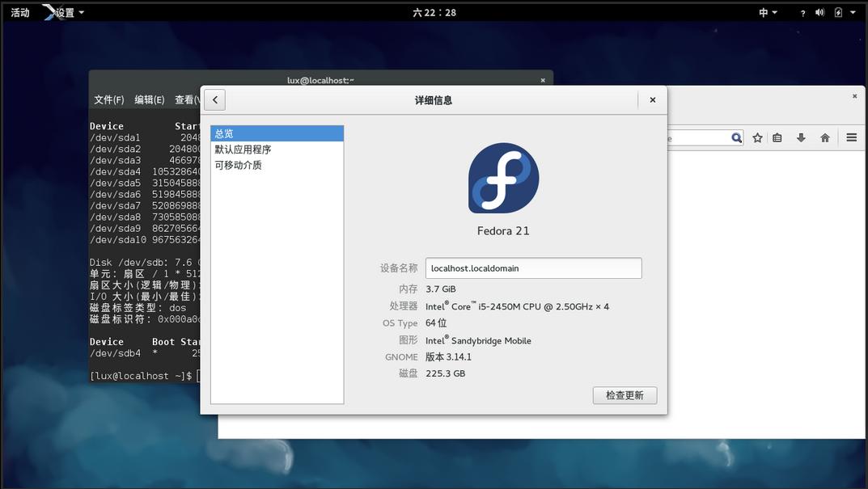Click /dev/sda1 in the terminal
868x489 pixels.
[115, 137]
